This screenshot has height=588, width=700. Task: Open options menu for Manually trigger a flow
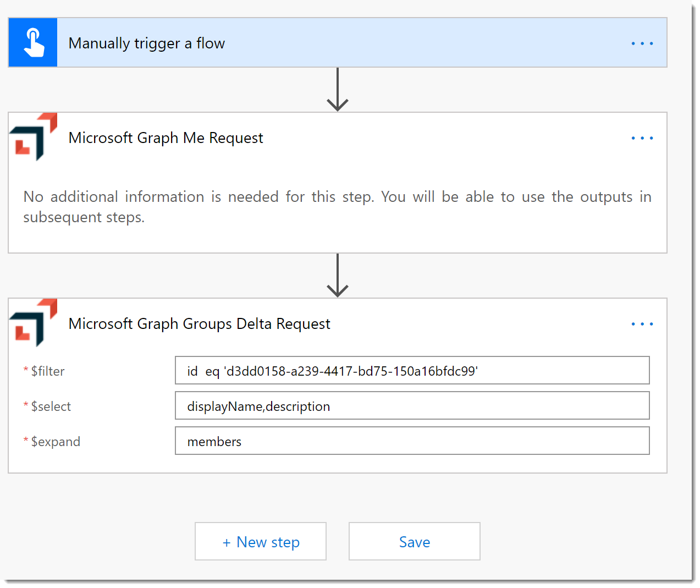pos(642,43)
